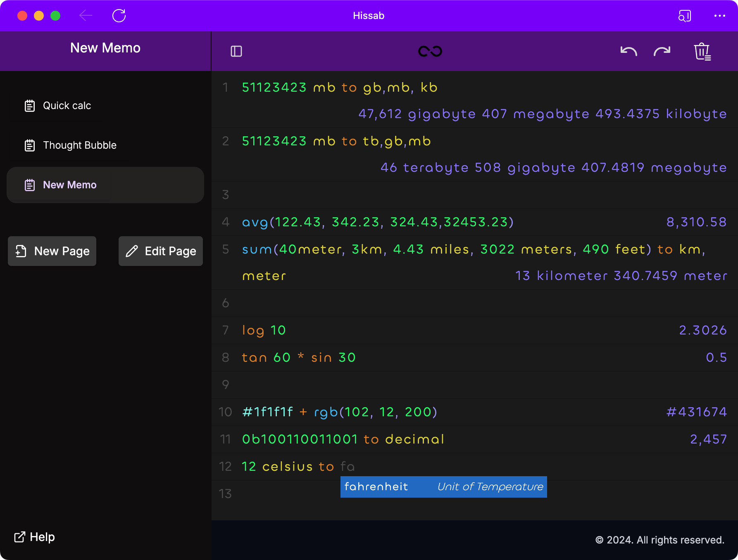Create a page with New Page button
The width and height of the screenshot is (738, 560).
pyautogui.click(x=52, y=251)
